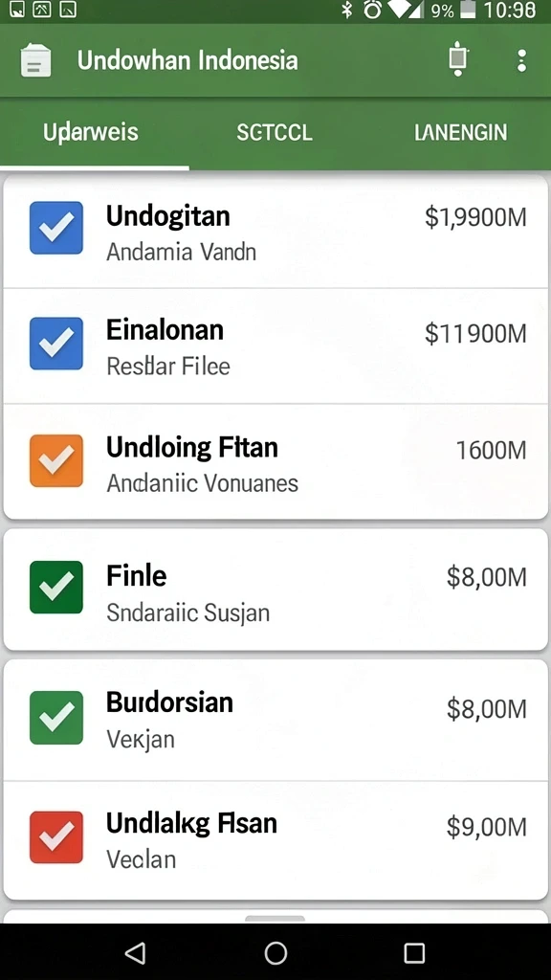Tap the Android back navigation button

pos(136,953)
